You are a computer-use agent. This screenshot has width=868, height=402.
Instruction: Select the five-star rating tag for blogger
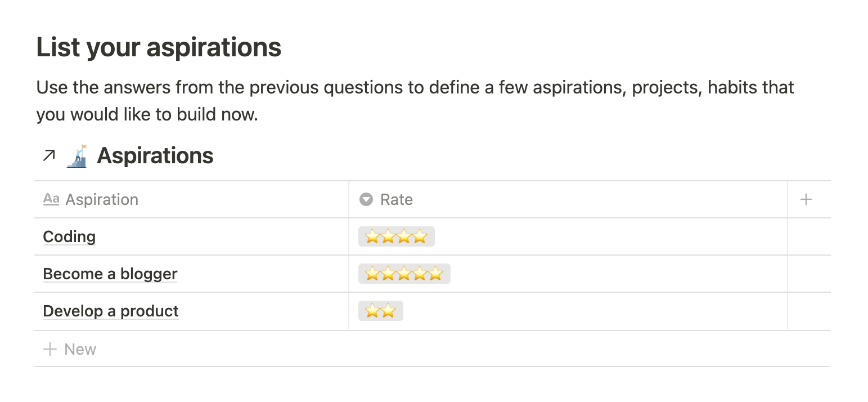404,274
